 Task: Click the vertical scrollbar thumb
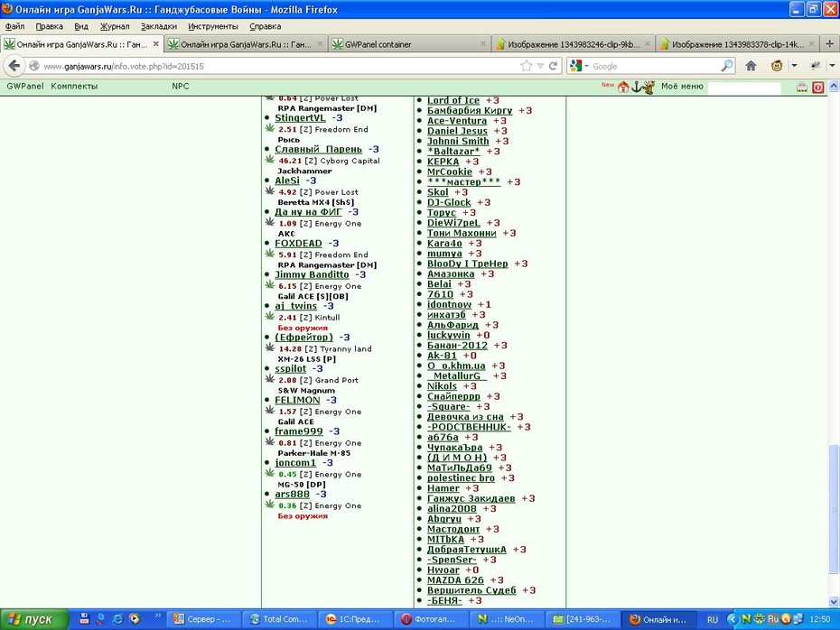(834, 508)
